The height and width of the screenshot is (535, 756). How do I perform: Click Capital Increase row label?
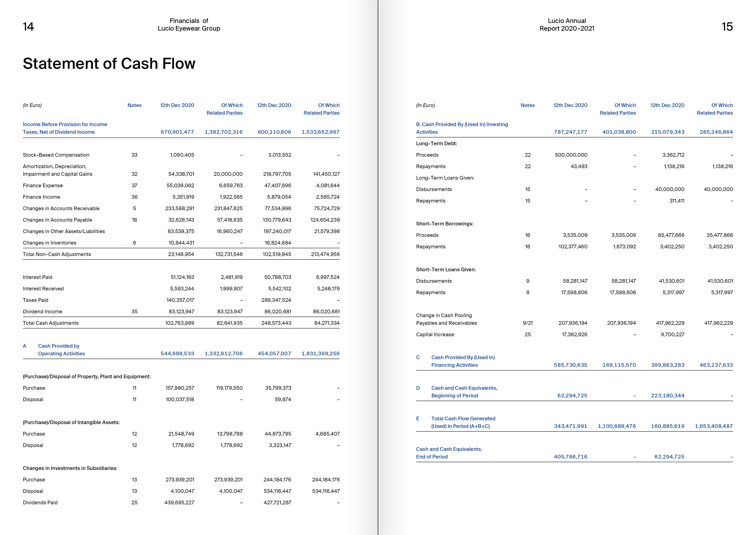coord(435,335)
